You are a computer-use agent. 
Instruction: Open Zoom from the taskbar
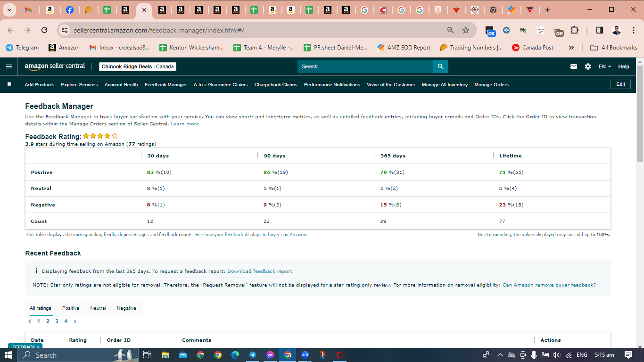(305, 355)
